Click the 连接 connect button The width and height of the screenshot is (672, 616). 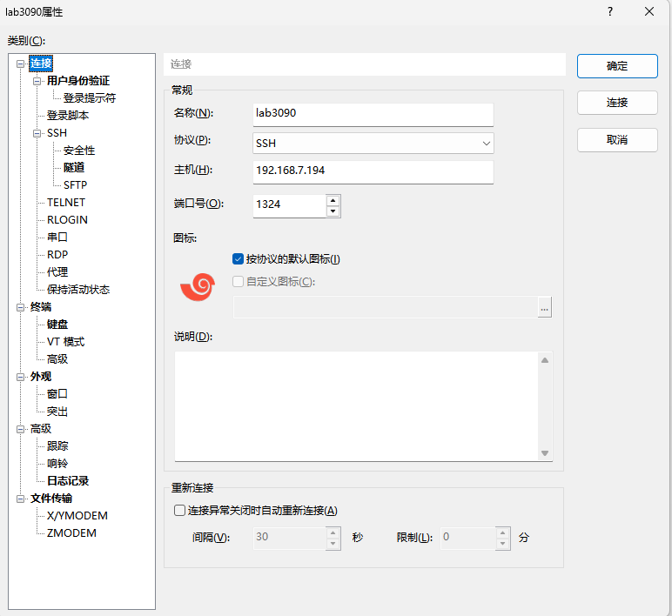click(617, 103)
